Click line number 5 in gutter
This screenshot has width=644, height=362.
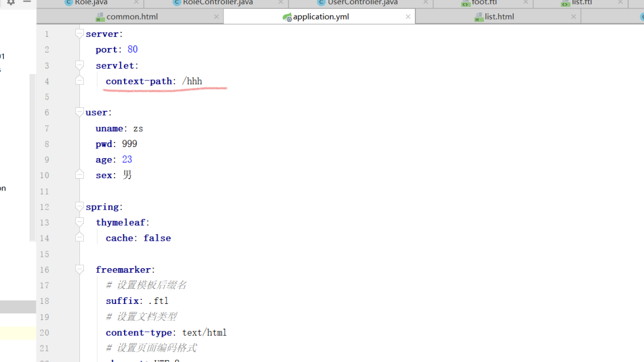point(47,97)
